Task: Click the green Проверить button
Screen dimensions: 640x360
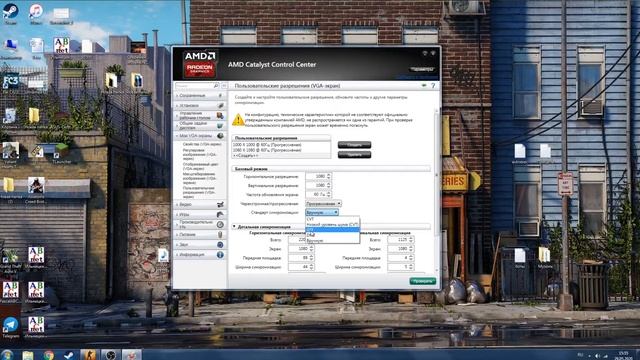Action: [x=422, y=281]
